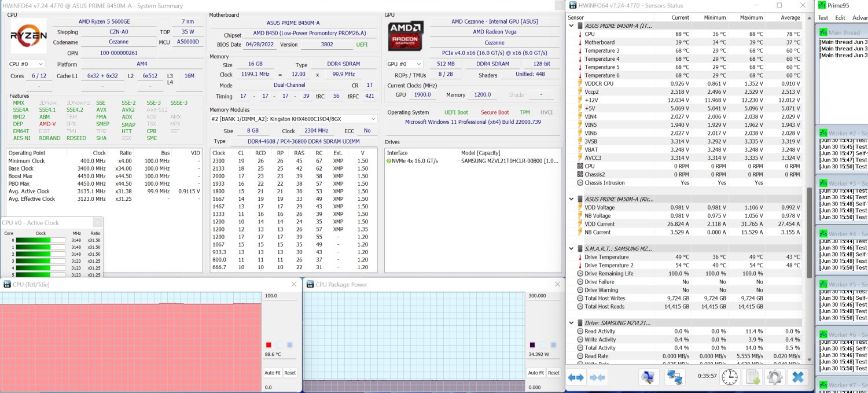The image size is (868, 393).
Task: Start logging with the sheet plus icon
Action: pyautogui.click(x=752, y=377)
